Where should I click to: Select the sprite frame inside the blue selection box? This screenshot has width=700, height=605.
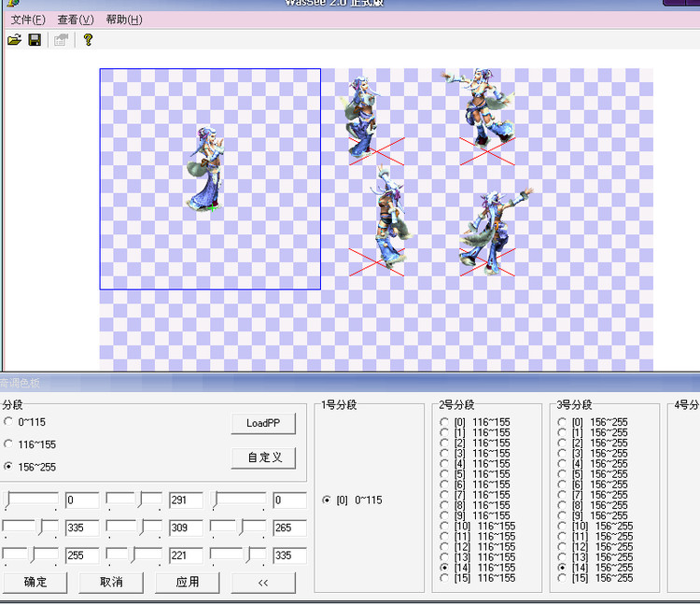tap(205, 169)
